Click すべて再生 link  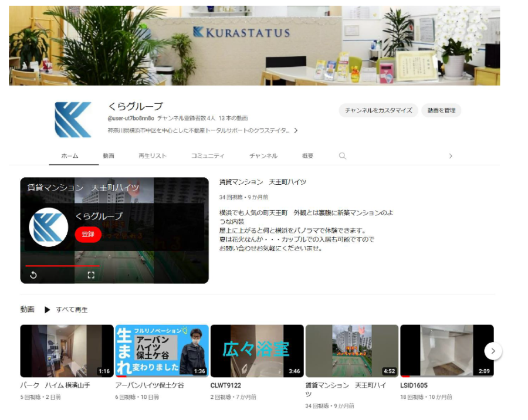click(x=72, y=310)
